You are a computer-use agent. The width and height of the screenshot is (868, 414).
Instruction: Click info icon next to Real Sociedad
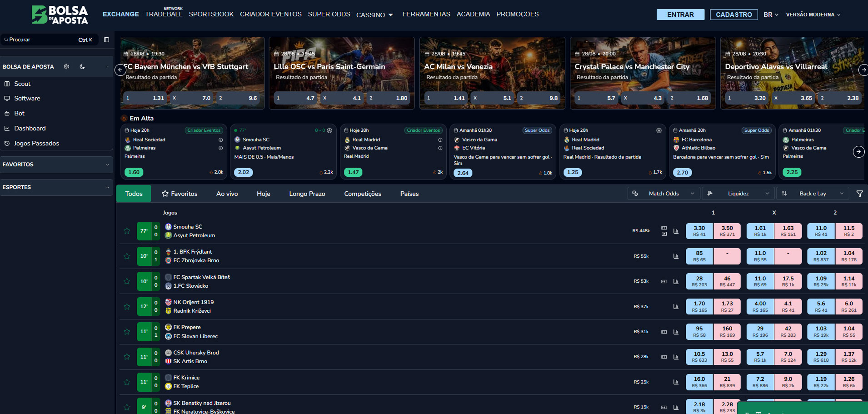(x=220, y=140)
